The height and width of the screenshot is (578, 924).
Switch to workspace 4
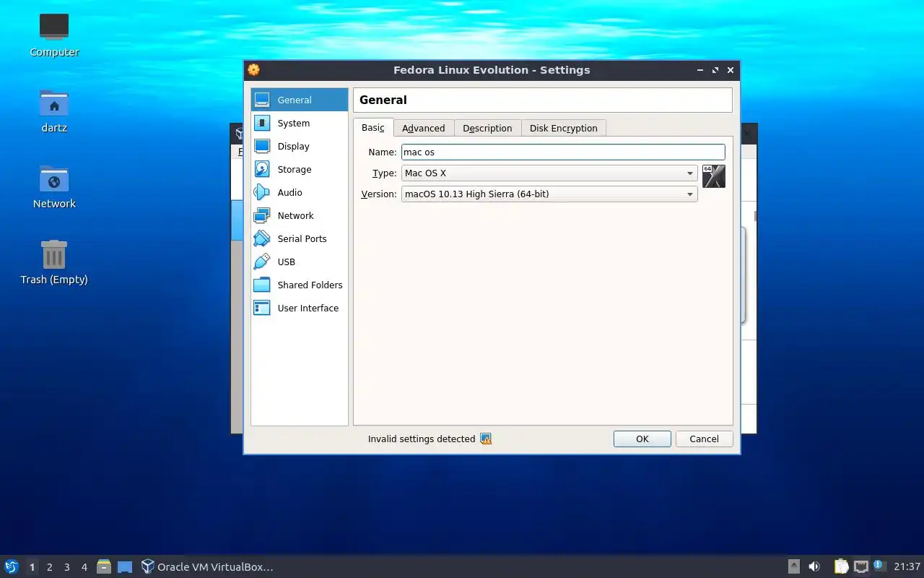84,567
